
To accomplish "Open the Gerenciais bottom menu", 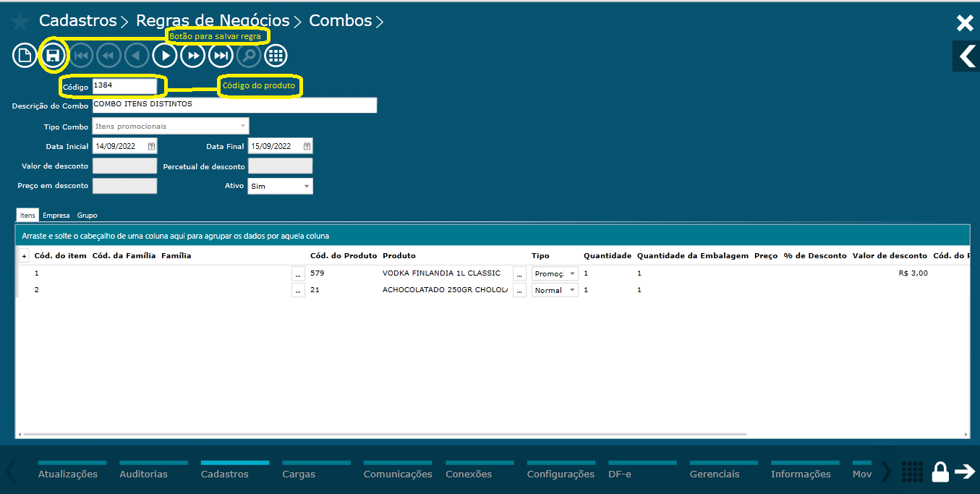I will tap(715, 474).
